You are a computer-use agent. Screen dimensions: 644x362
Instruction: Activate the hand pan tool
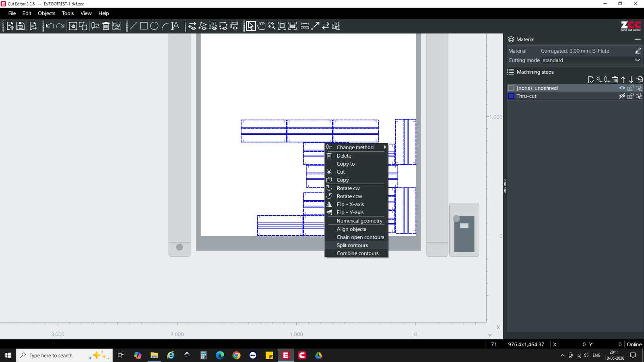[x=262, y=26]
